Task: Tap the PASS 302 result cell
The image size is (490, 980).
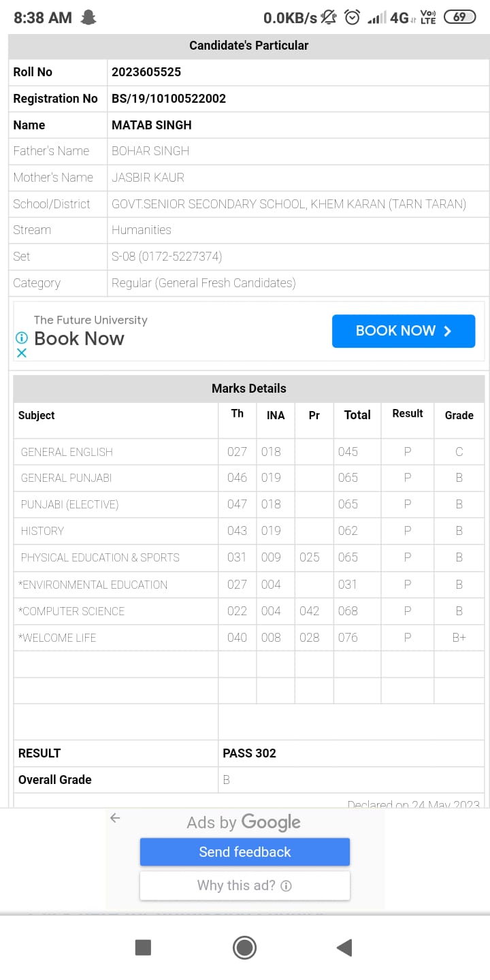Action: point(250,753)
